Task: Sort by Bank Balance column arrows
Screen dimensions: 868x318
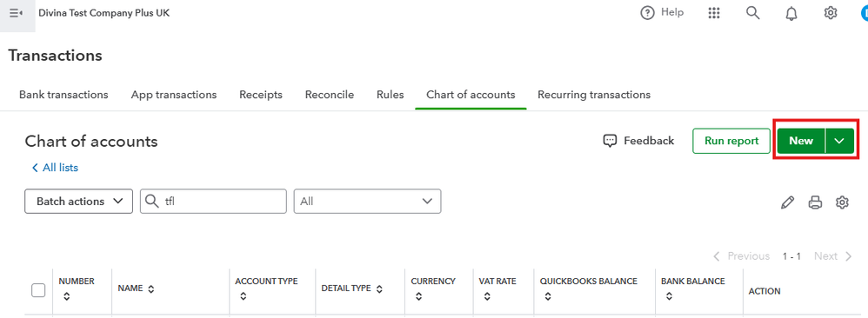Action: pyautogui.click(x=669, y=296)
